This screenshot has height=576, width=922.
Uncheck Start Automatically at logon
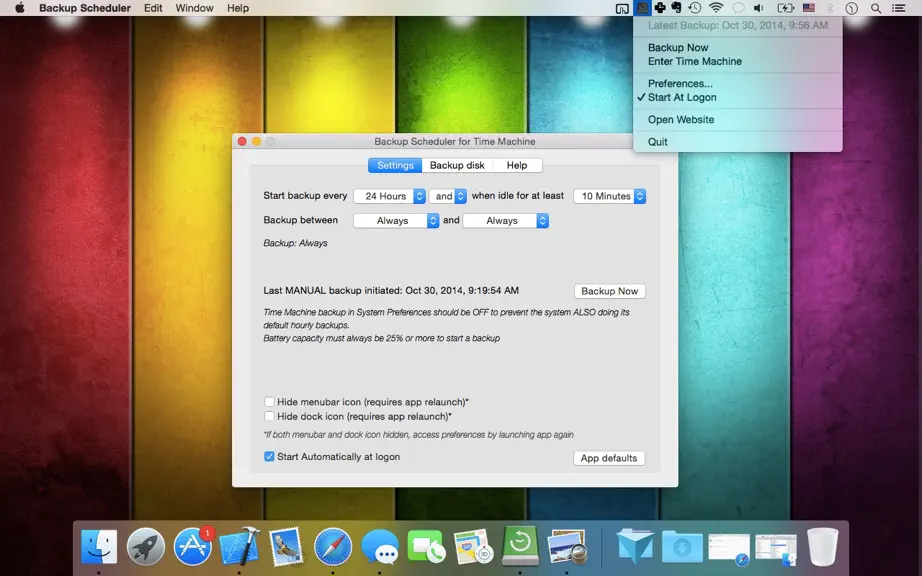coord(269,457)
